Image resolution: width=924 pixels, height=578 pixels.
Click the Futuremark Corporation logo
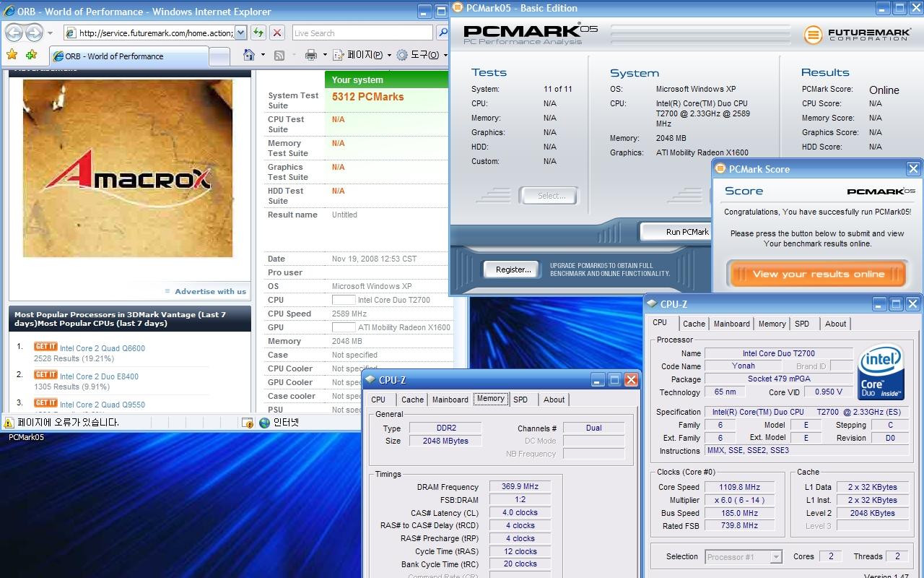point(857,35)
